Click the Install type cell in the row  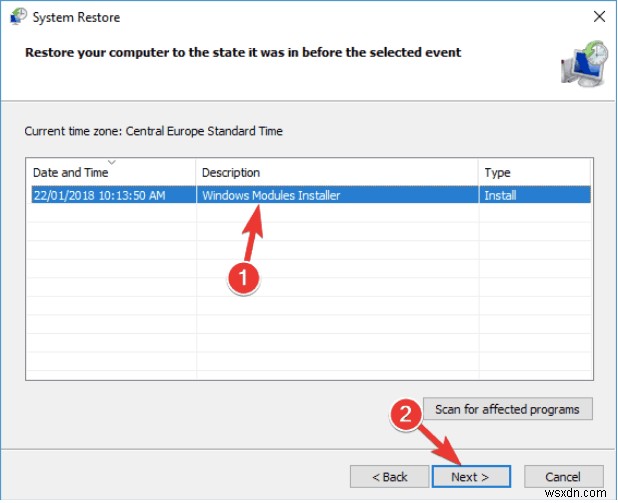tap(500, 195)
